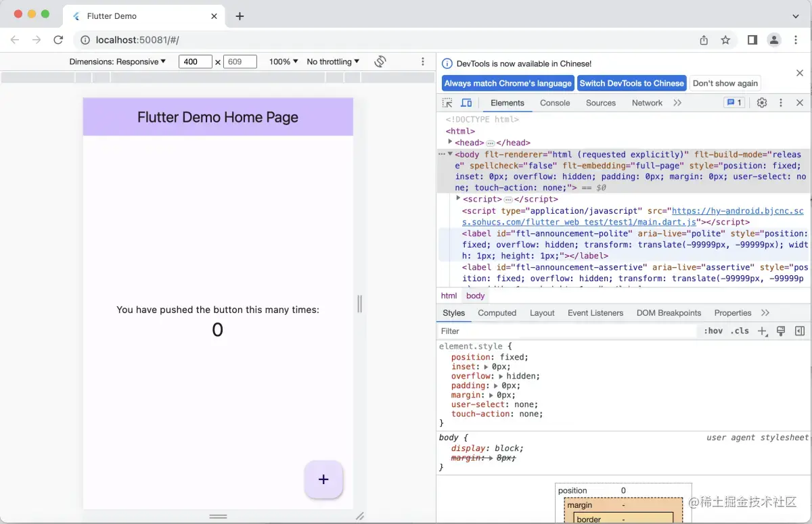Open the Event Listeners tab
Image resolution: width=812 pixels, height=524 pixels.
[595, 313]
